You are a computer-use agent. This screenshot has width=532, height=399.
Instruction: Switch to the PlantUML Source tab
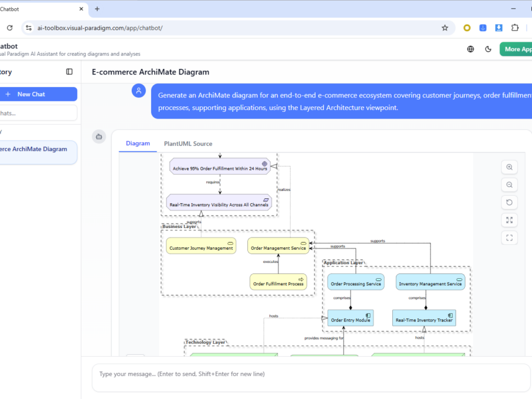pyautogui.click(x=187, y=143)
